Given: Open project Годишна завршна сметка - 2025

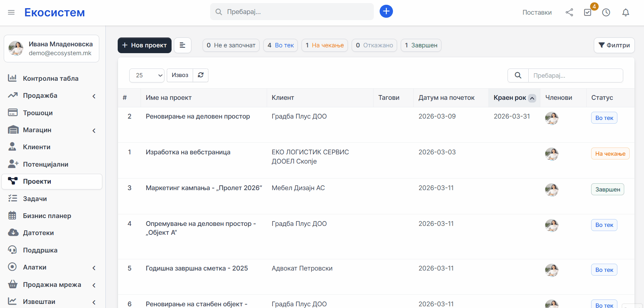Looking at the screenshot, I should tap(197, 268).
